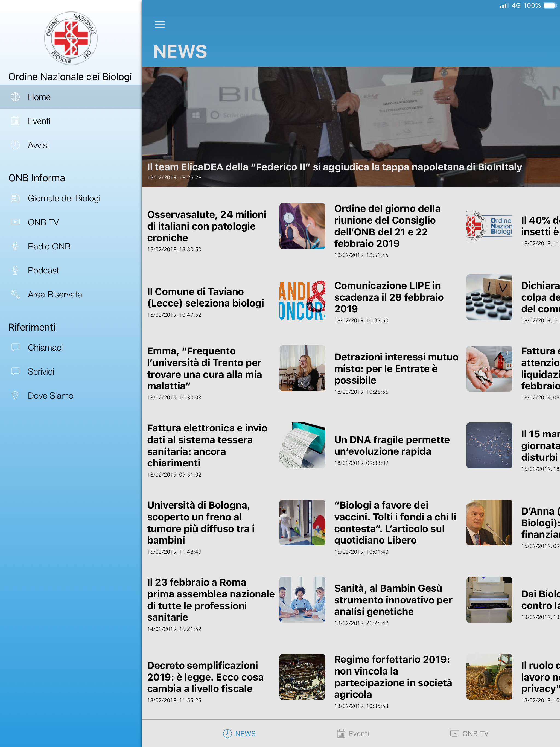Switch to the NEWS bottom tab
The width and height of the screenshot is (560, 747).
tap(240, 734)
